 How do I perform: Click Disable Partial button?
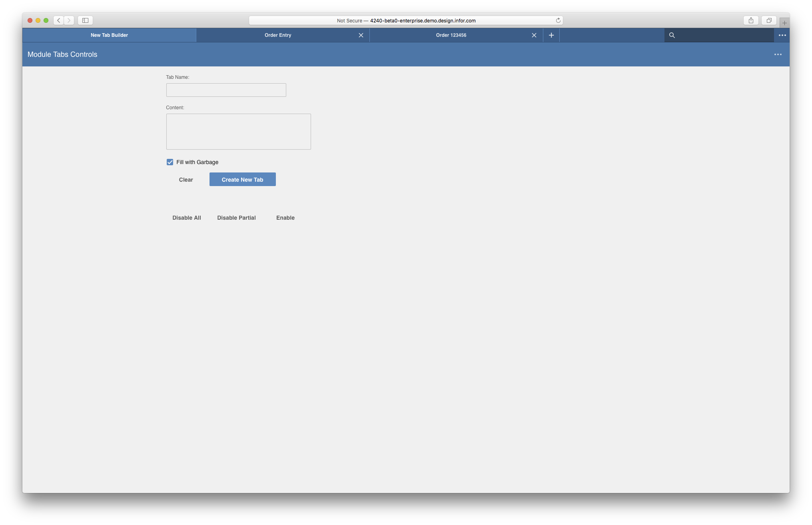coord(236,218)
